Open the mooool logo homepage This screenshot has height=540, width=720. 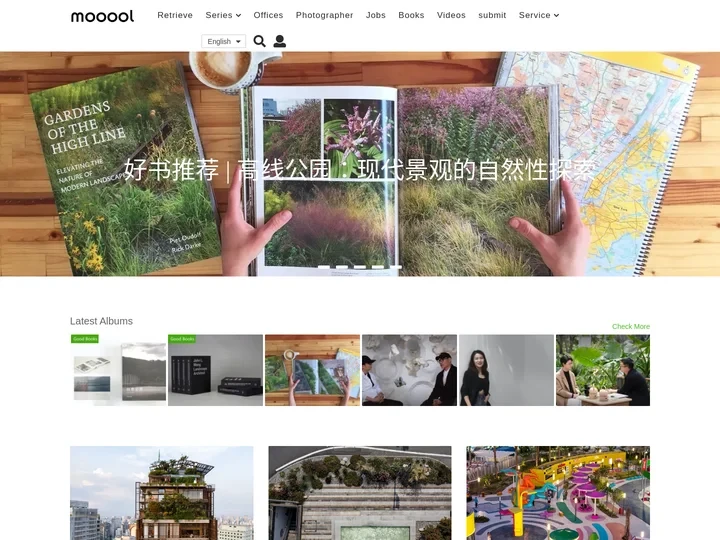102,16
